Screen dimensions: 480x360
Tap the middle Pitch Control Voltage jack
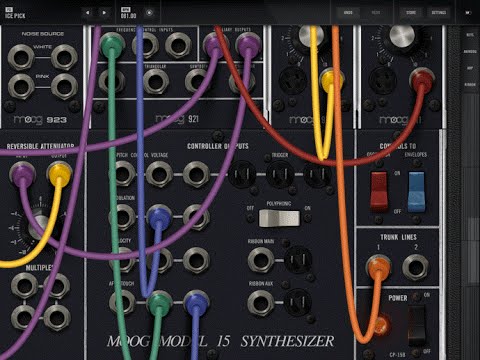(x=159, y=174)
